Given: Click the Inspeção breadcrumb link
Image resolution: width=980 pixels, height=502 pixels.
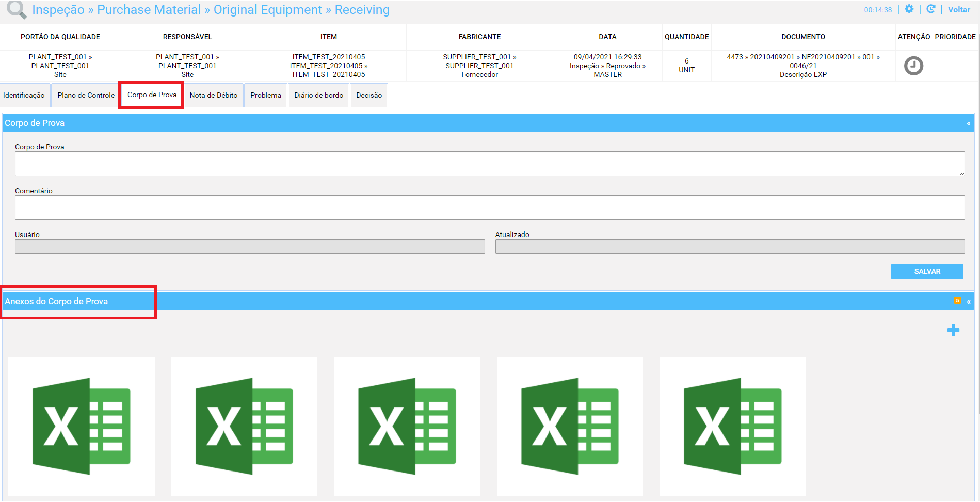Looking at the screenshot, I should coord(58,10).
